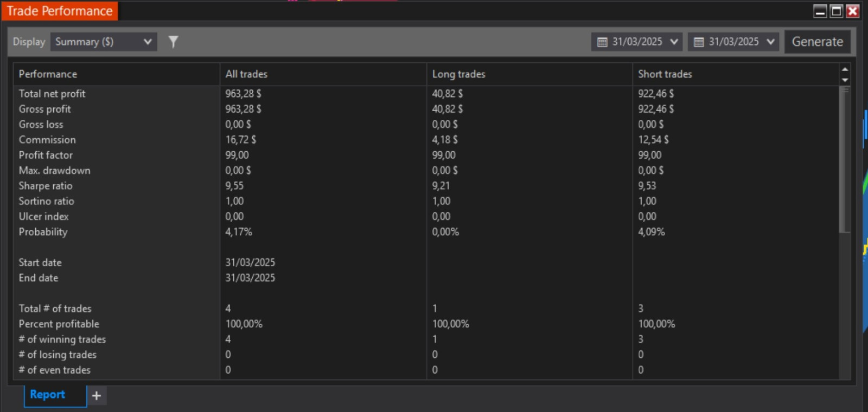868x412 pixels.
Task: Select the # of losing trades label
Action: coord(58,355)
